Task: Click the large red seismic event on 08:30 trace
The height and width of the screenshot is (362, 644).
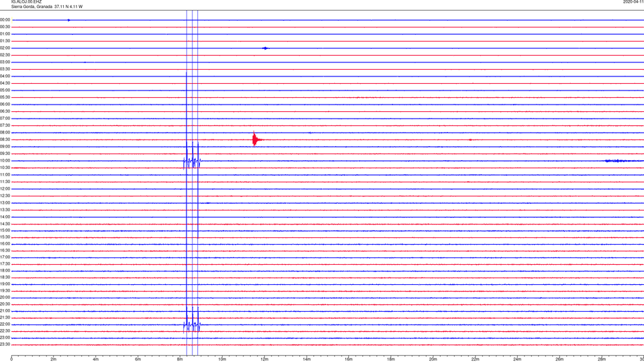Action: (x=257, y=139)
